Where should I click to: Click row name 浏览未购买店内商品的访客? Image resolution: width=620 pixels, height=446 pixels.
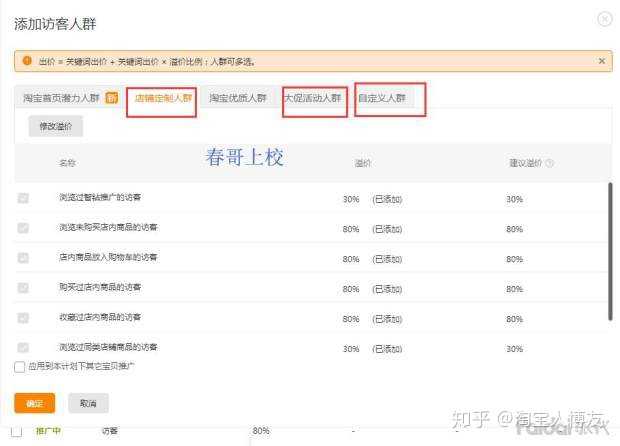click(x=108, y=227)
